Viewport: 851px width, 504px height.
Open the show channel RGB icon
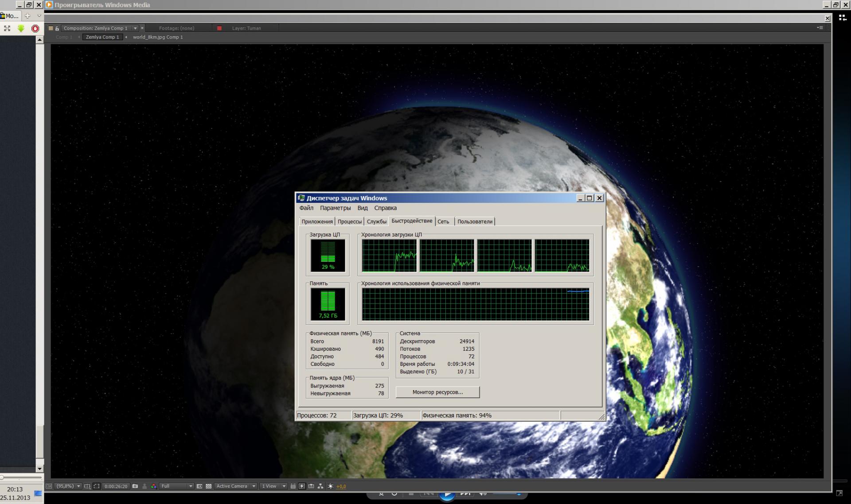pos(153,486)
